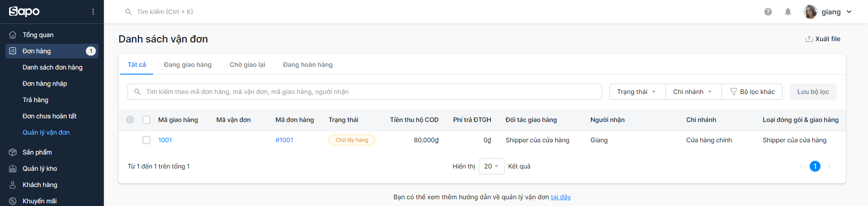This screenshot has height=206, width=868.
Task: Open table column settings gear icon
Action: [130, 120]
